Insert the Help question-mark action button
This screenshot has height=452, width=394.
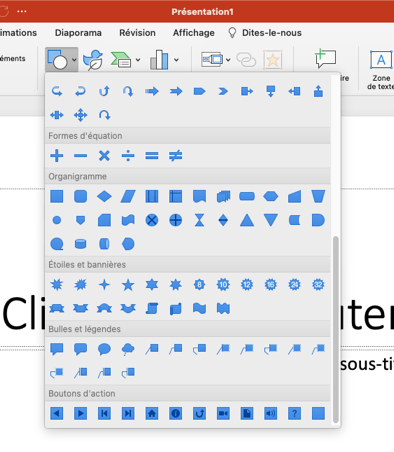tap(294, 414)
